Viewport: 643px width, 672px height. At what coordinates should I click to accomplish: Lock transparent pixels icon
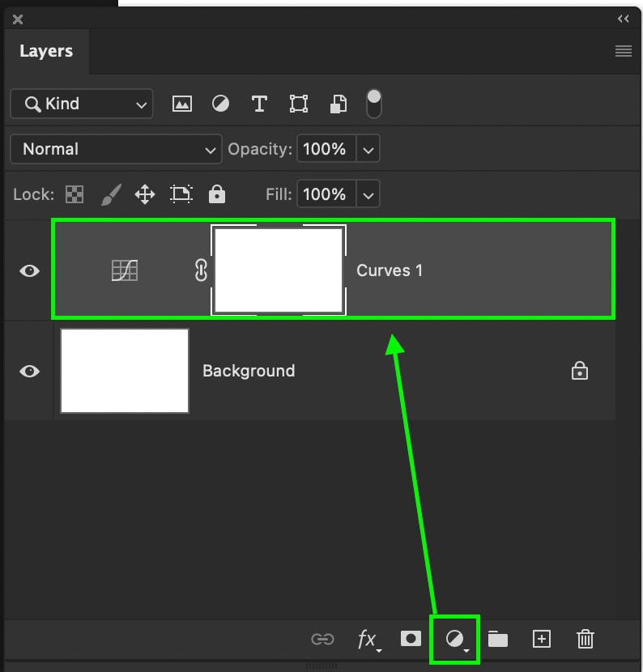75,194
